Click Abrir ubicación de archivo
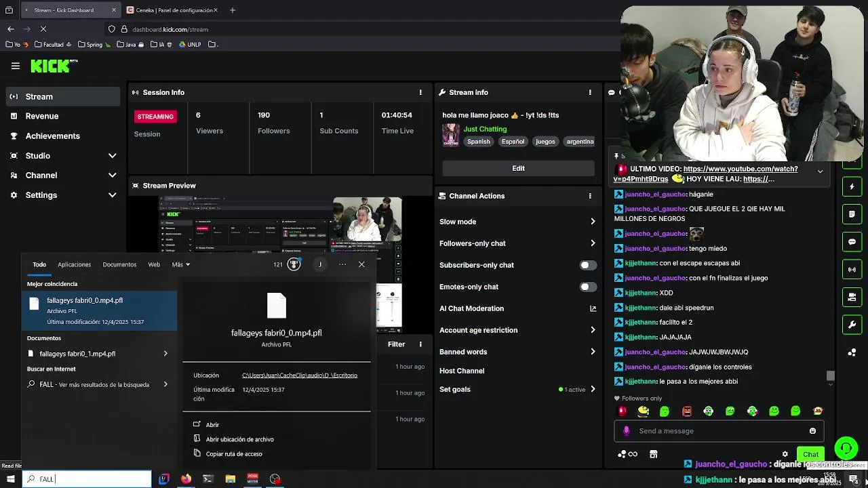This screenshot has width=868, height=488. coord(239,439)
